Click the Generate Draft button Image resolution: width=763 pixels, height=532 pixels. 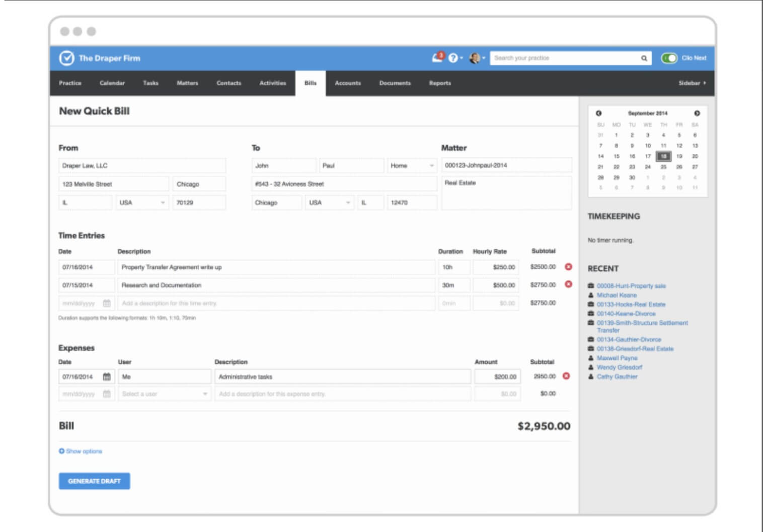94,481
